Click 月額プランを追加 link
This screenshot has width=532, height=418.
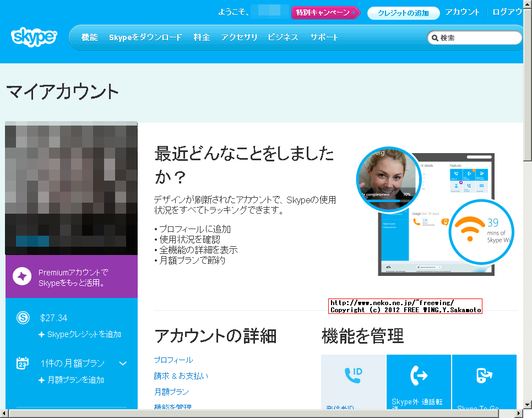click(75, 380)
